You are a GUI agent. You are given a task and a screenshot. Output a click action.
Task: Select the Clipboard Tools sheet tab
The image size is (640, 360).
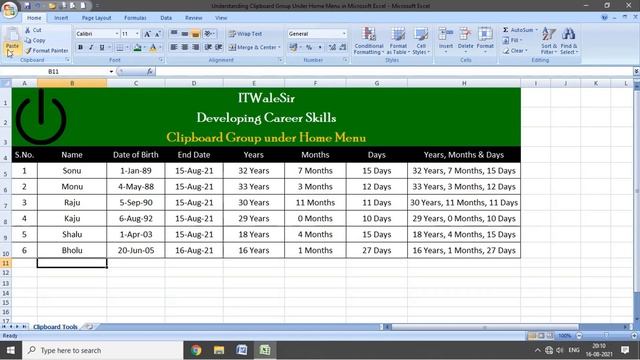pyautogui.click(x=55, y=327)
